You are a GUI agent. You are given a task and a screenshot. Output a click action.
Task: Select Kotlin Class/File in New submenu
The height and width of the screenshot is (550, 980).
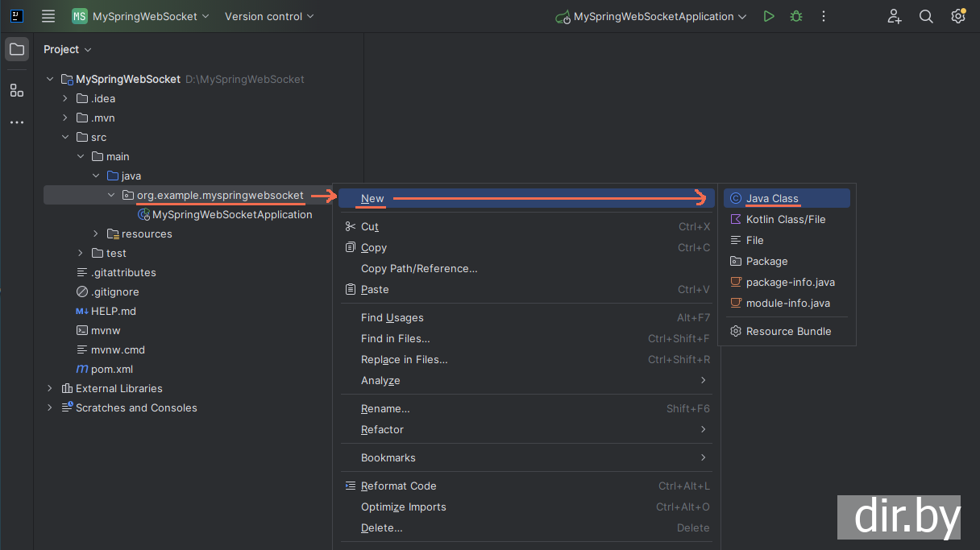tap(787, 219)
